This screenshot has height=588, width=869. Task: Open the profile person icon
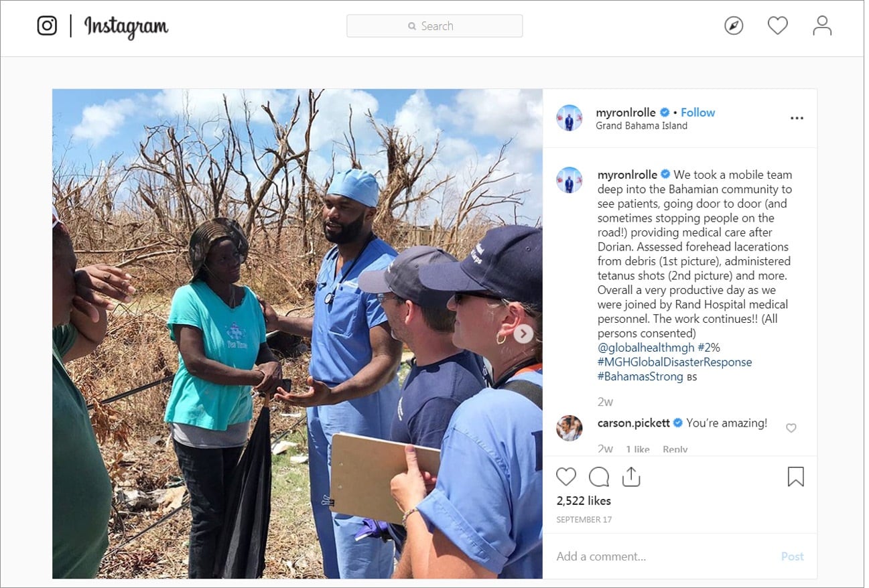click(822, 26)
